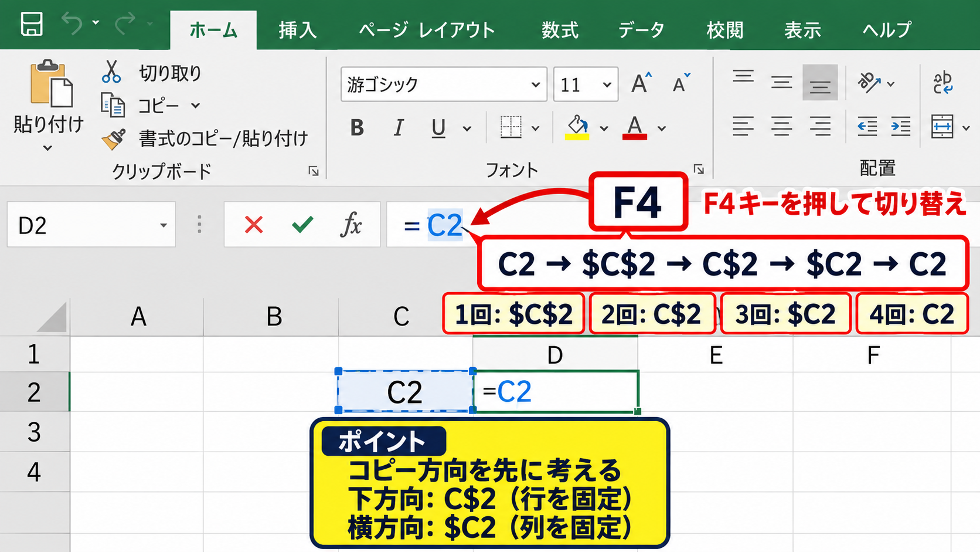
Task: Click the text orientation icon
Action: (869, 83)
